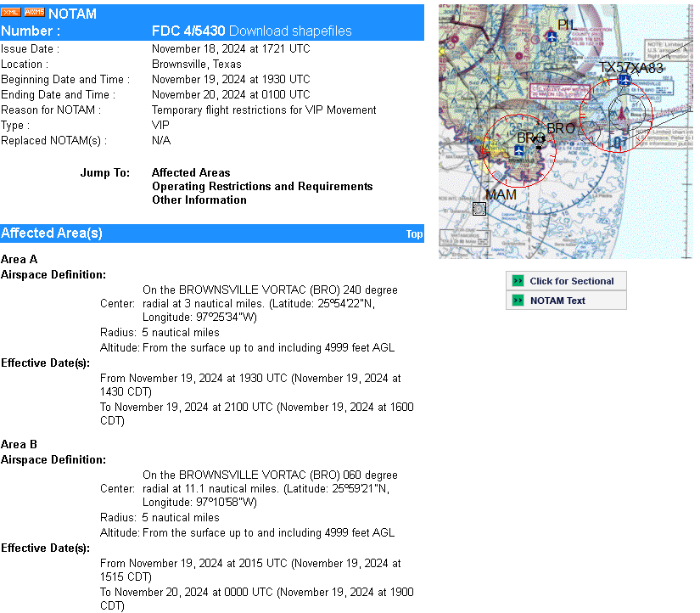
Task: Open the AIXM5 format icon
Action: tap(35, 12)
